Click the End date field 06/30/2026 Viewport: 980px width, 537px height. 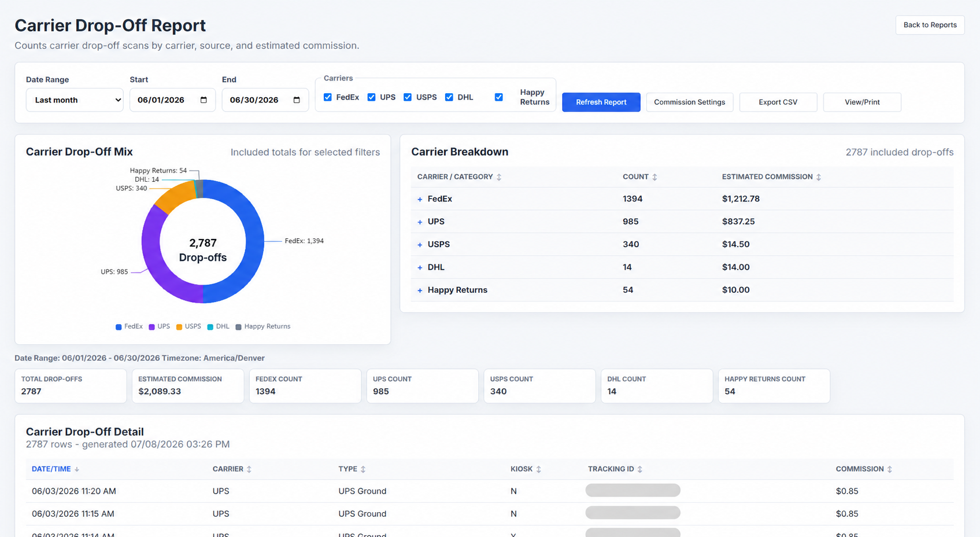point(265,100)
